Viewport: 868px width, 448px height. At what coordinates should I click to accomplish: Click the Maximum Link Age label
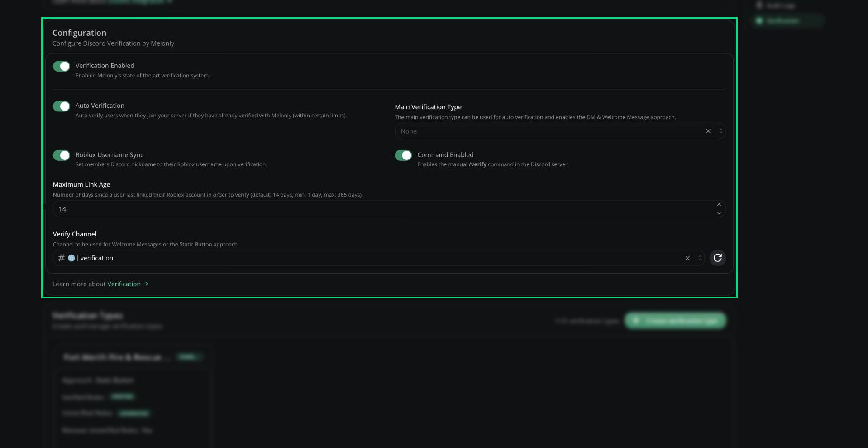point(81,185)
